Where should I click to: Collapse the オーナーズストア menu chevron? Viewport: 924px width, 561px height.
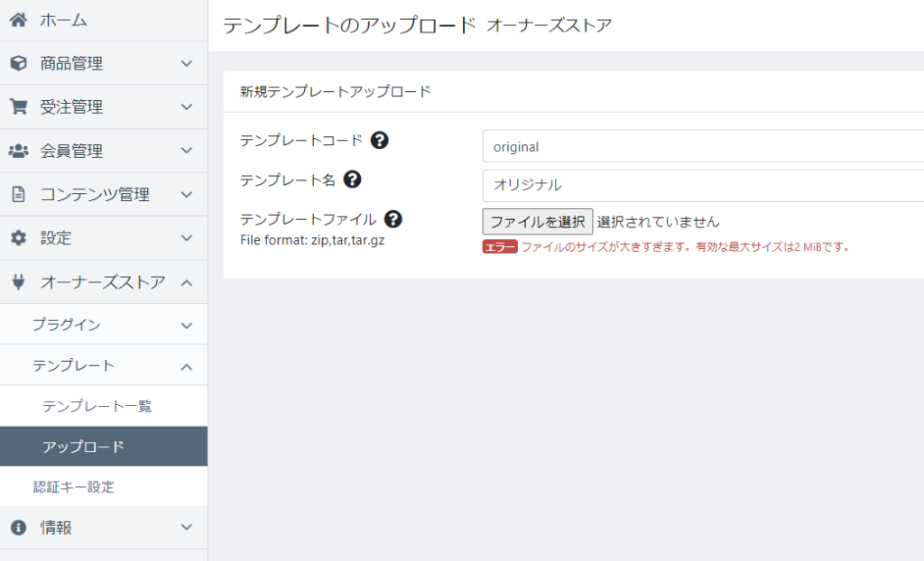pos(187,282)
